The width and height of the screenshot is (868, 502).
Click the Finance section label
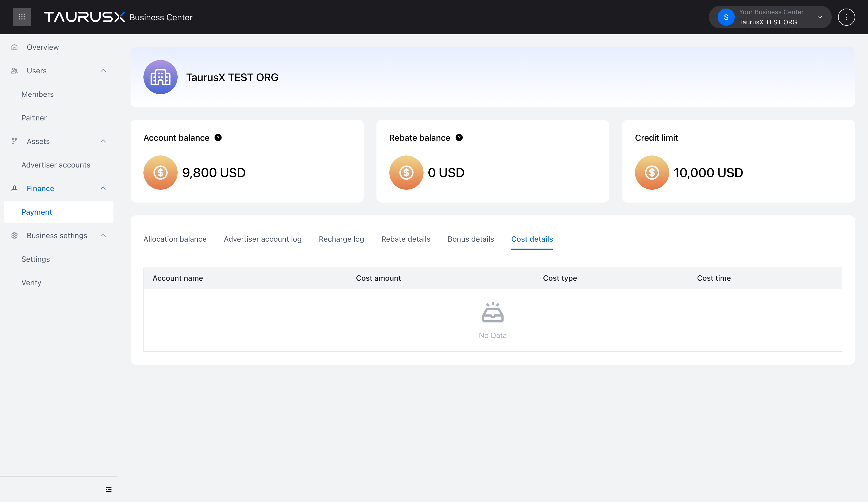(x=40, y=188)
